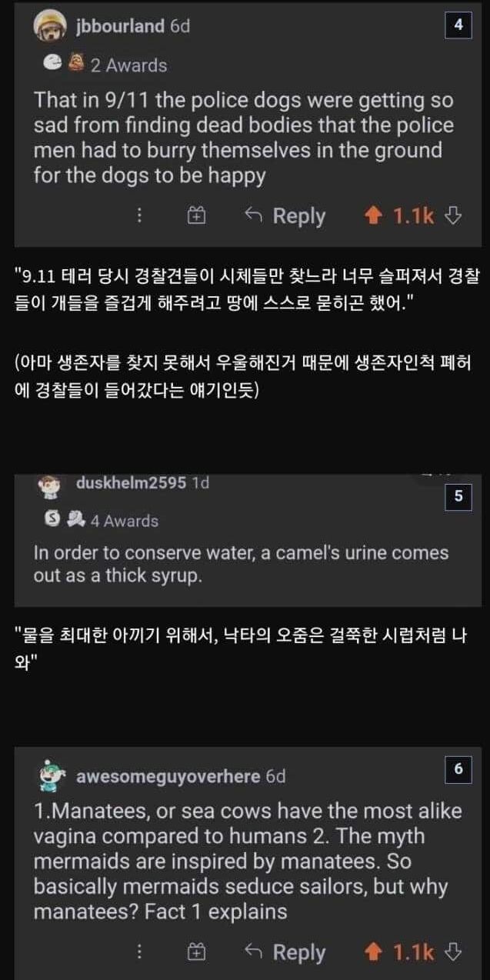The height and width of the screenshot is (980, 490).
Task: Click the number 6 badge
Action: coord(458,768)
